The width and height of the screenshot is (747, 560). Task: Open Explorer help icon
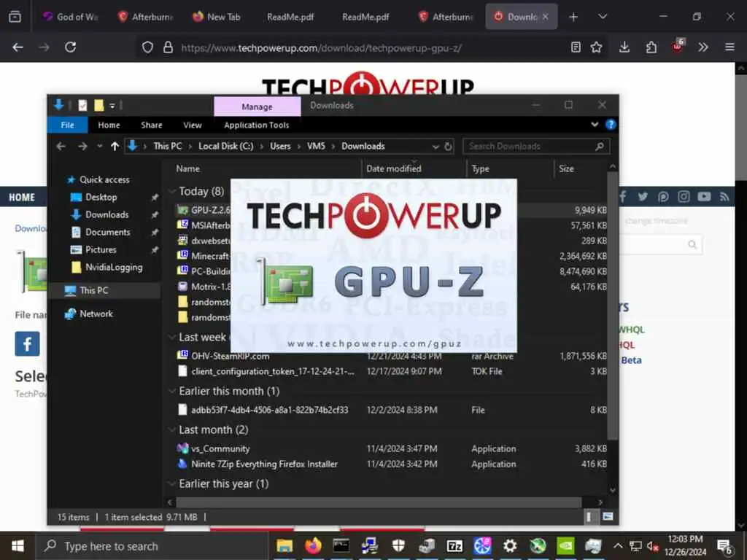611,125
